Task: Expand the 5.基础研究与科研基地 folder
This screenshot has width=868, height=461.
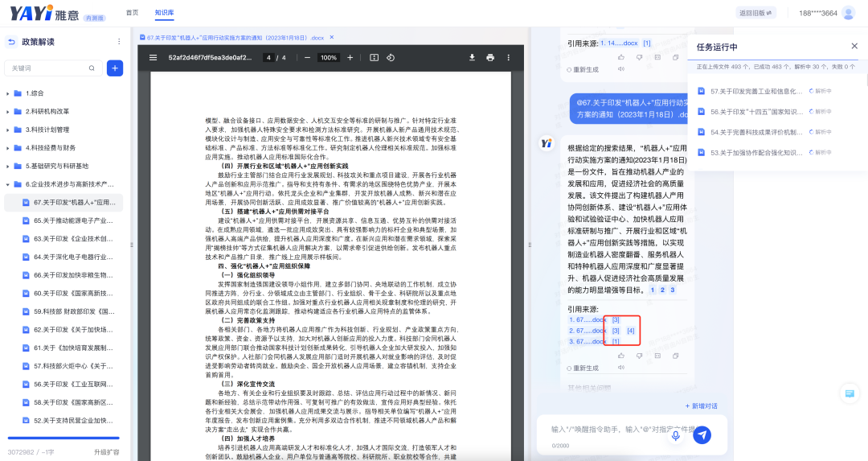Action: click(x=7, y=167)
